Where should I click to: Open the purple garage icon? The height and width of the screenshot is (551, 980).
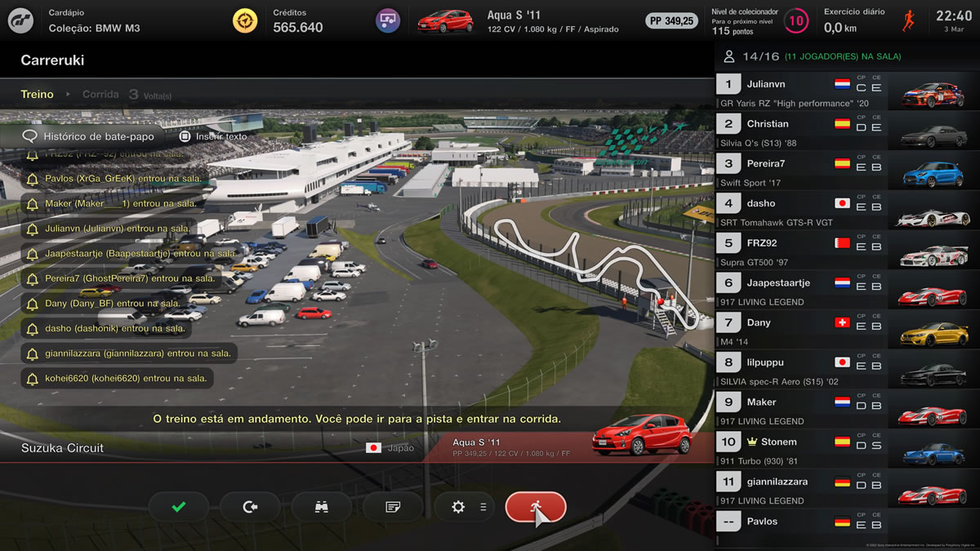(388, 20)
